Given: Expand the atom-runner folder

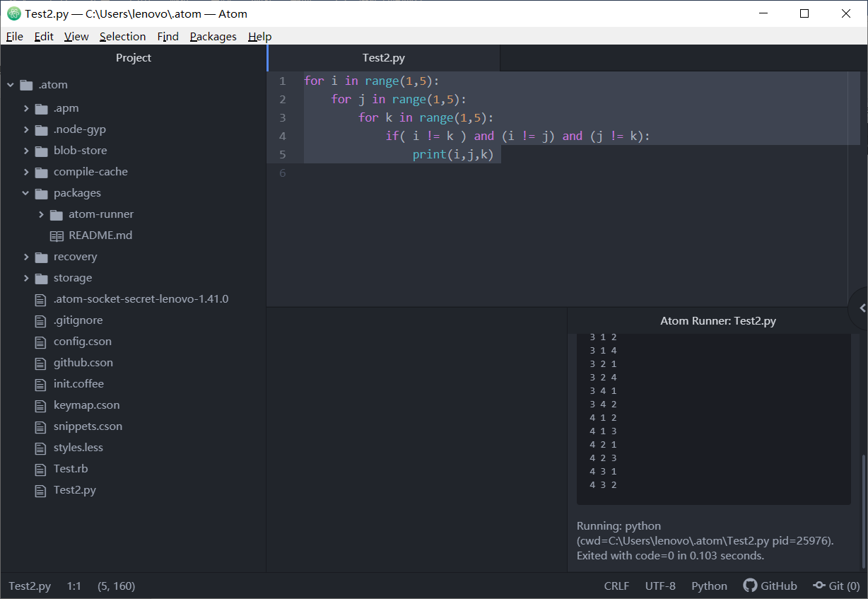Looking at the screenshot, I should pyautogui.click(x=41, y=214).
